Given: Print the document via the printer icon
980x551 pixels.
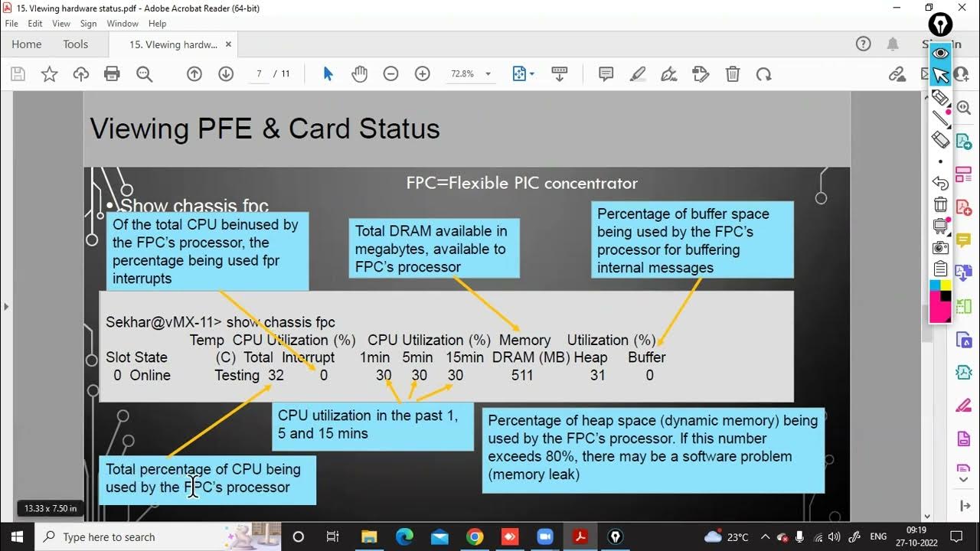Looking at the screenshot, I should [112, 74].
